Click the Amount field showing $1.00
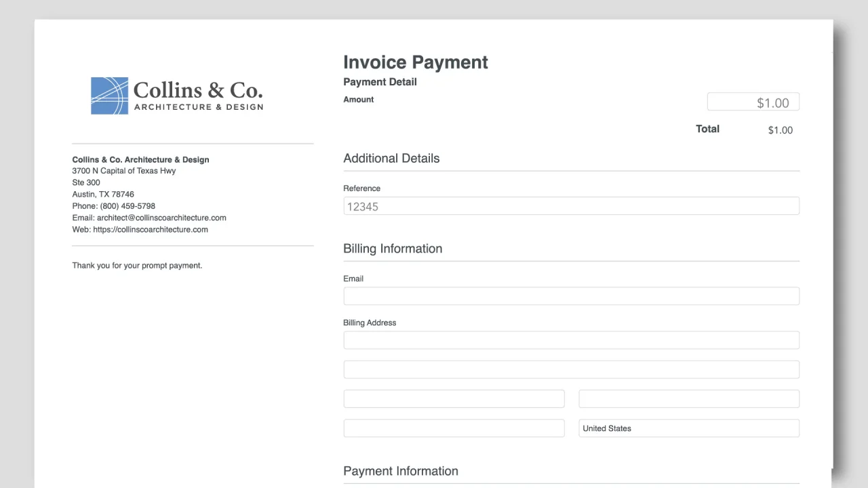The image size is (868, 488). click(x=753, y=102)
